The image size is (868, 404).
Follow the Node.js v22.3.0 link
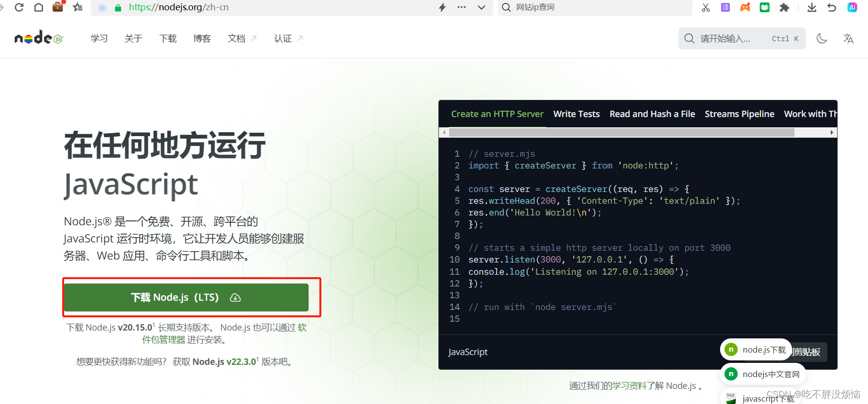click(x=224, y=361)
